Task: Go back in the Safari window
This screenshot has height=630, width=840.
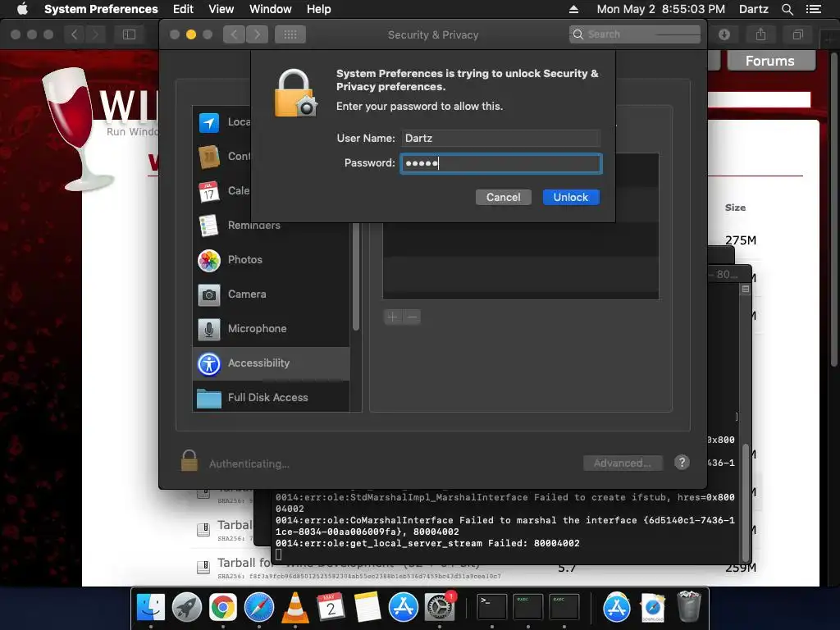Action: pos(75,34)
